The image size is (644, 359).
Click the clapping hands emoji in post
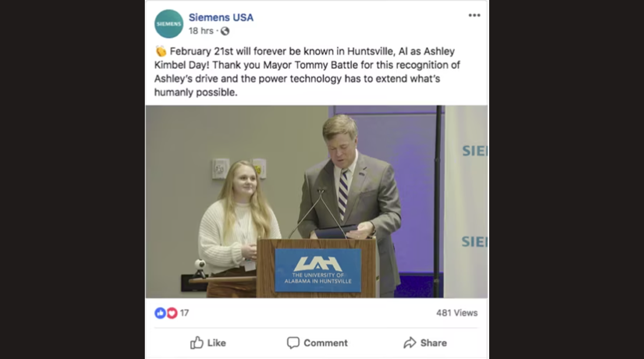(161, 51)
